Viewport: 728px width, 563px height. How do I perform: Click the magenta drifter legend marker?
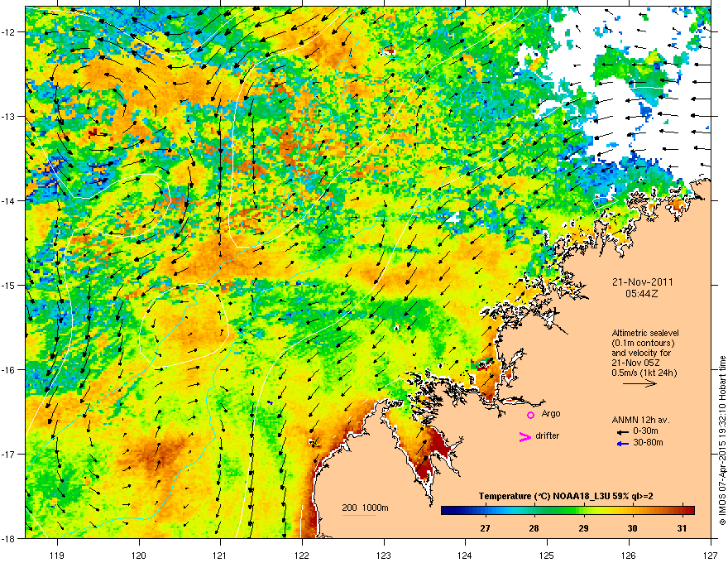pos(524,436)
